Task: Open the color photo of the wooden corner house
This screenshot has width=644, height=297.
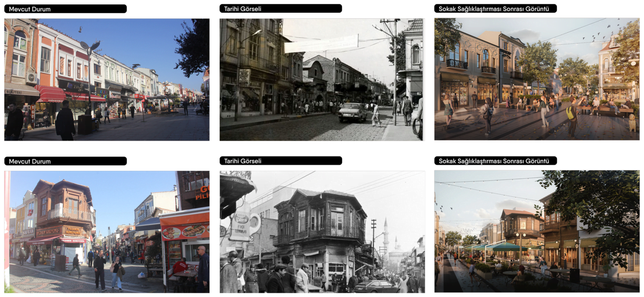Action: 106,232
